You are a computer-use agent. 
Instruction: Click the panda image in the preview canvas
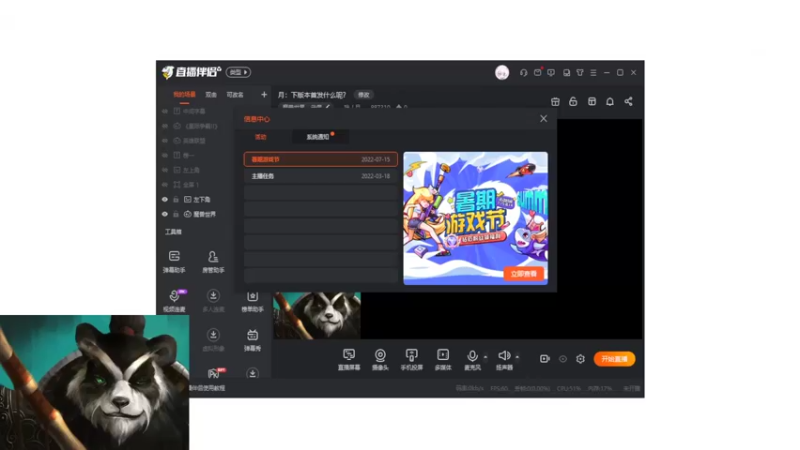coord(317,316)
